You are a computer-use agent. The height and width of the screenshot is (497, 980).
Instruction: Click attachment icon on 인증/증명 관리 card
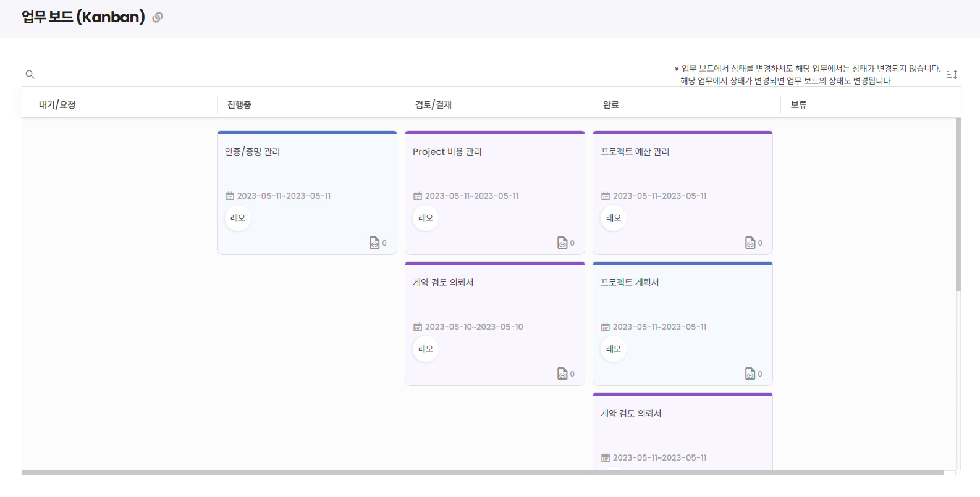[374, 243]
